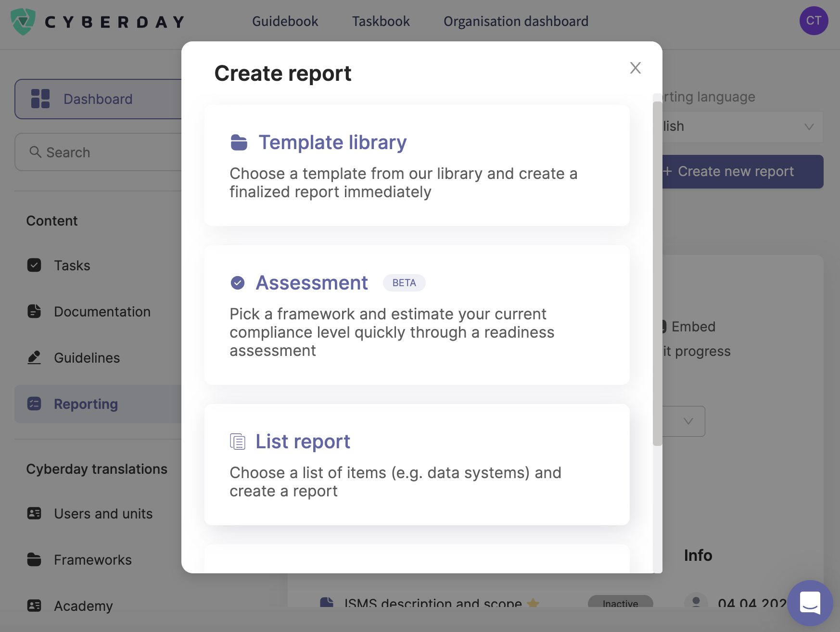The height and width of the screenshot is (632, 840).
Task: Click the Guidelines pencil icon
Action: point(34,357)
